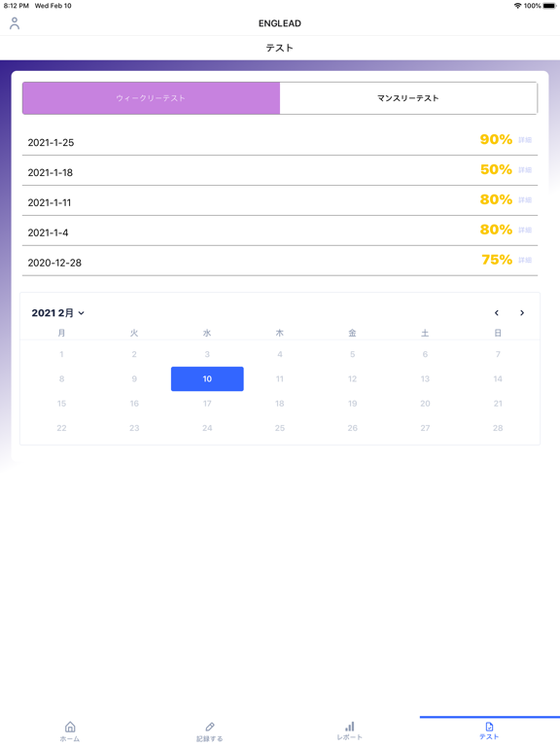Select date 28 in the calendar
Image resolution: width=560 pixels, height=747 pixels.
pos(498,428)
